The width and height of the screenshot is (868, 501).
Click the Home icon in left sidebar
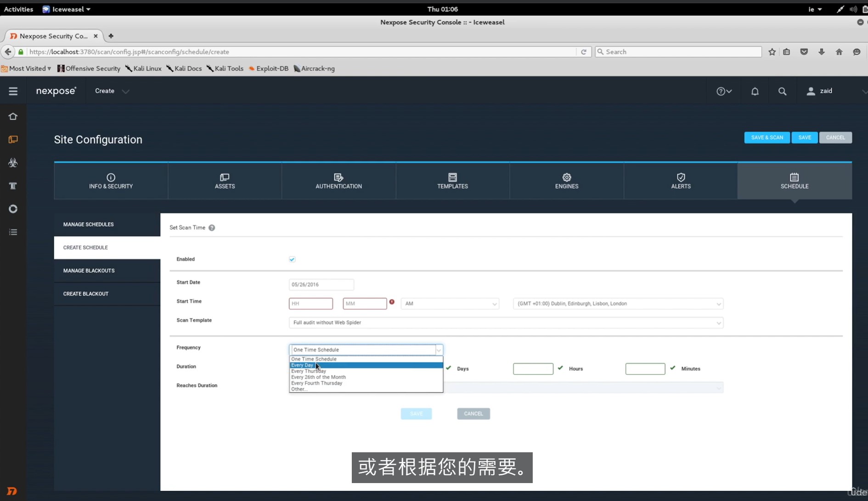[x=13, y=116]
